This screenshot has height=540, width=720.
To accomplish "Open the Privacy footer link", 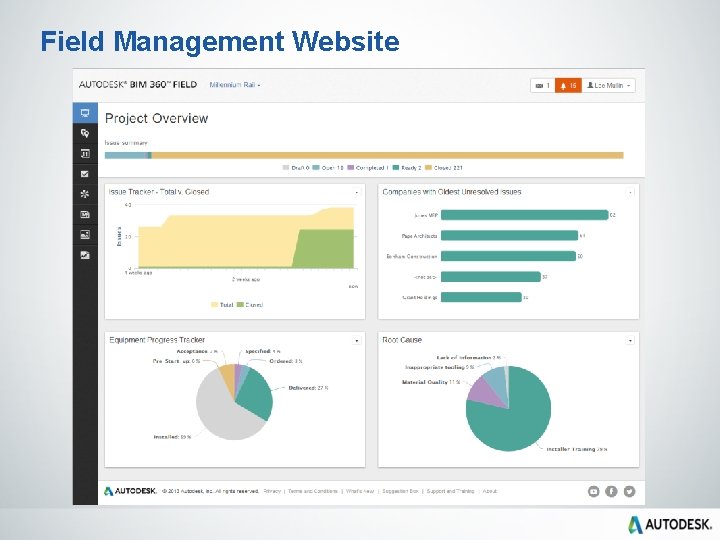I will point(272,491).
